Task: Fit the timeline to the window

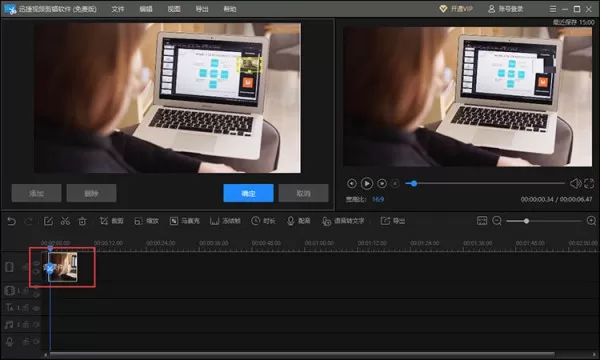Action: coord(482,221)
